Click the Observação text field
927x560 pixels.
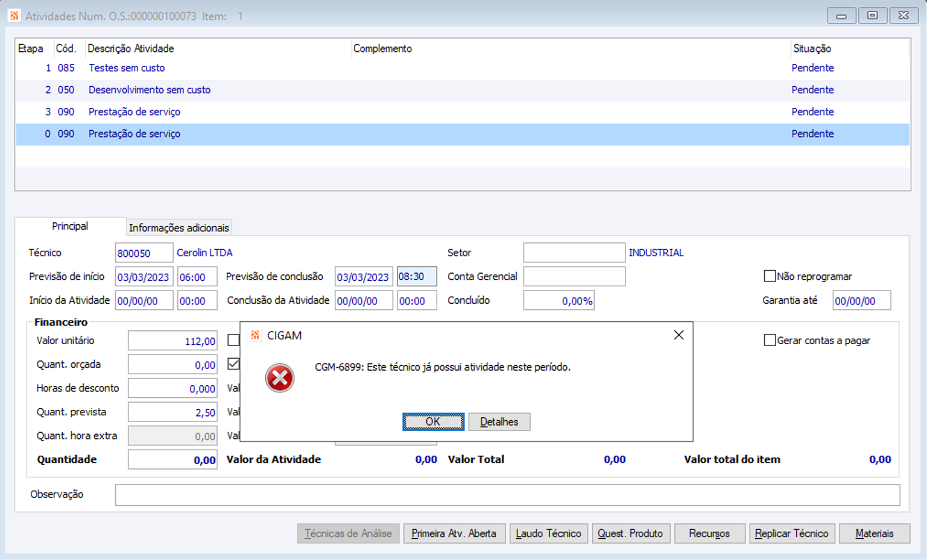point(507,495)
